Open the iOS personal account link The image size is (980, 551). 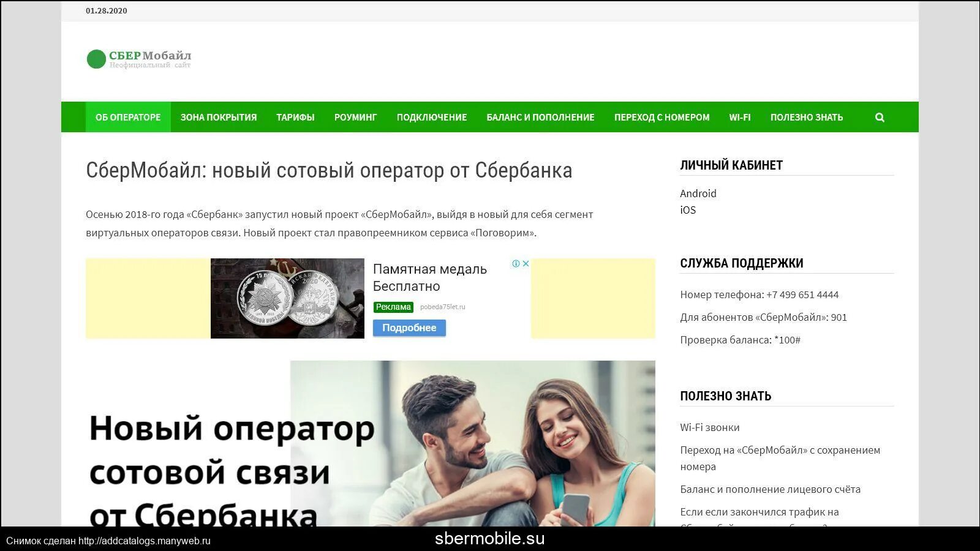pos(688,210)
